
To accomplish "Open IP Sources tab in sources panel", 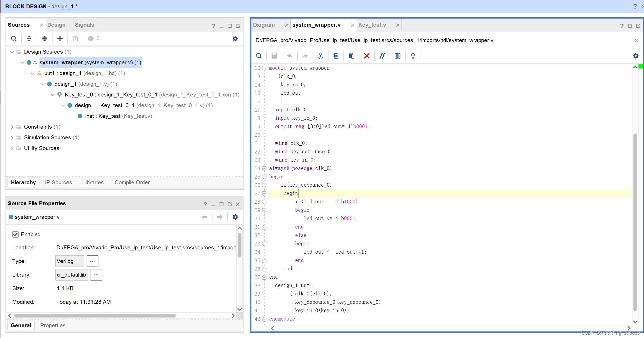I will pos(58,182).
